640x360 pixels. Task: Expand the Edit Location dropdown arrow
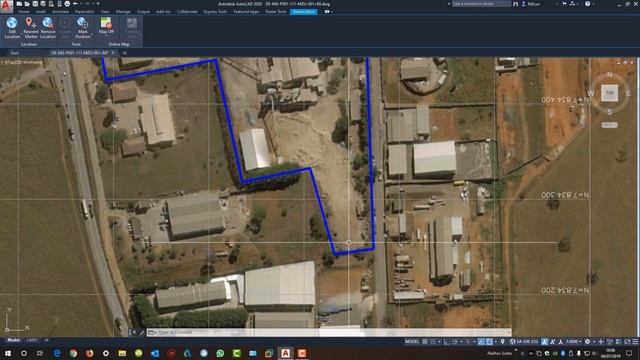pos(21,34)
